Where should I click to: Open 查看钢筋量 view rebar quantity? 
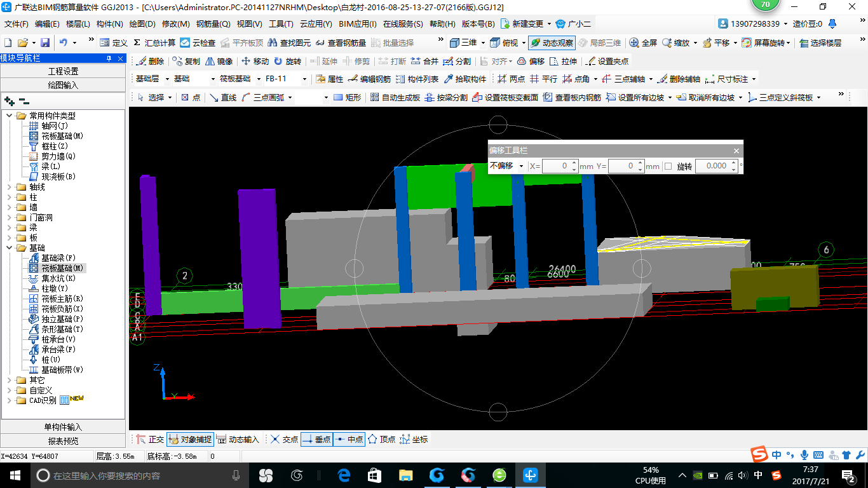point(340,43)
